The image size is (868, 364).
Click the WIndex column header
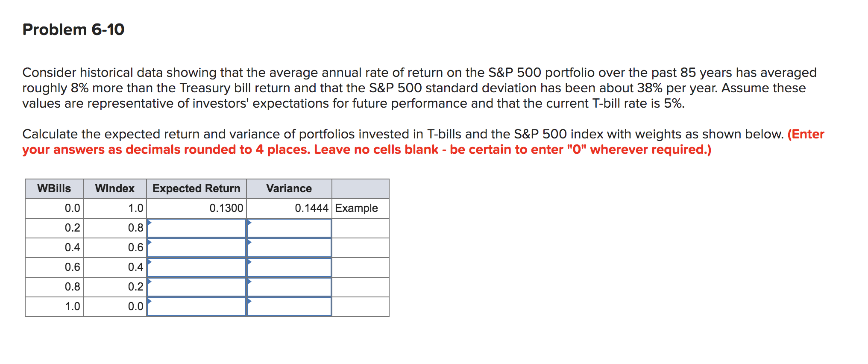[x=114, y=188]
